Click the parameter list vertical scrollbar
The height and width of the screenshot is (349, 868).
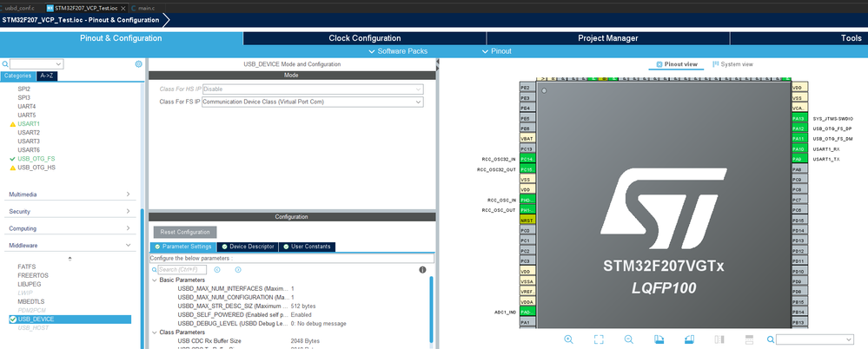coord(431,310)
